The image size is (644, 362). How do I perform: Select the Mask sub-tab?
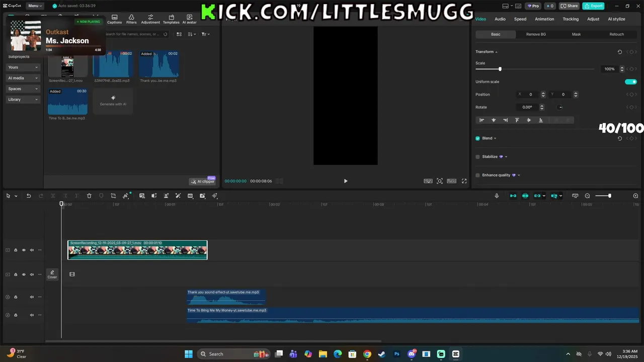coord(576,34)
